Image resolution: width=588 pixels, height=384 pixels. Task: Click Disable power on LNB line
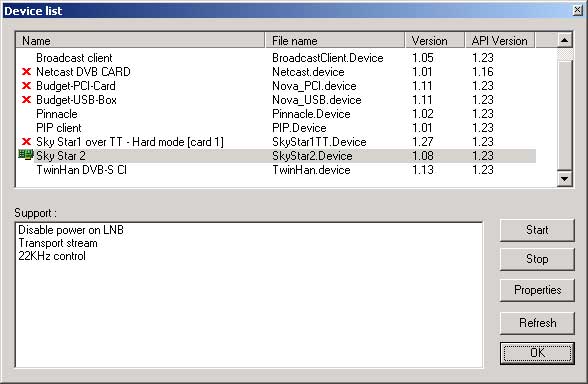click(71, 230)
